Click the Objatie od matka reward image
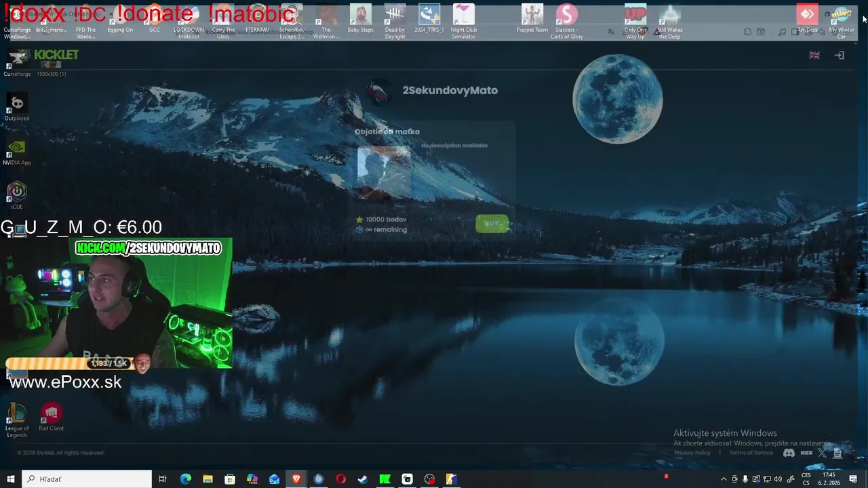Image resolution: width=868 pixels, height=488 pixels. (x=384, y=173)
